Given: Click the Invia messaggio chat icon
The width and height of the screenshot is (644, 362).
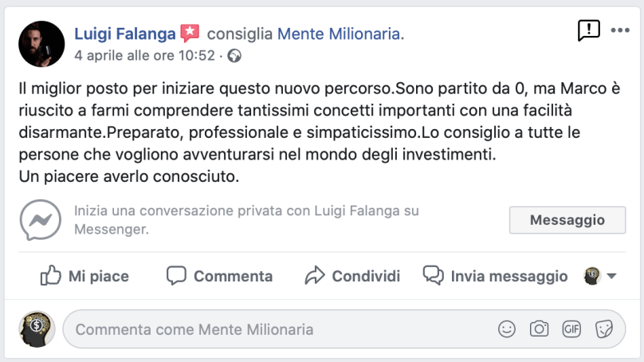Looking at the screenshot, I should [x=434, y=276].
